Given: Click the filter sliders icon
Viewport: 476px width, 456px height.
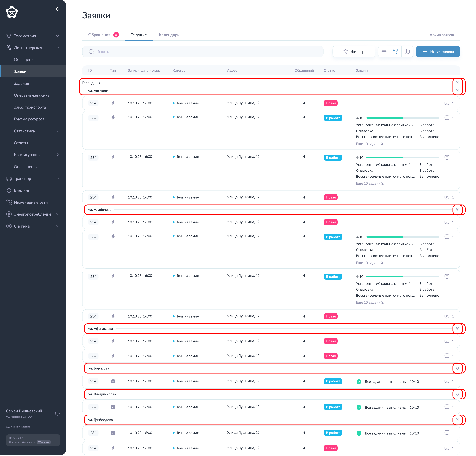Looking at the screenshot, I should click(x=346, y=52).
